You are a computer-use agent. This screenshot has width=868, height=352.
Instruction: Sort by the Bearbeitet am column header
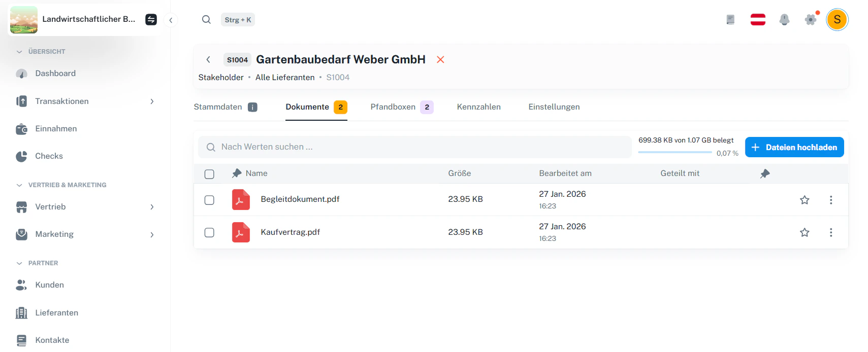point(565,173)
